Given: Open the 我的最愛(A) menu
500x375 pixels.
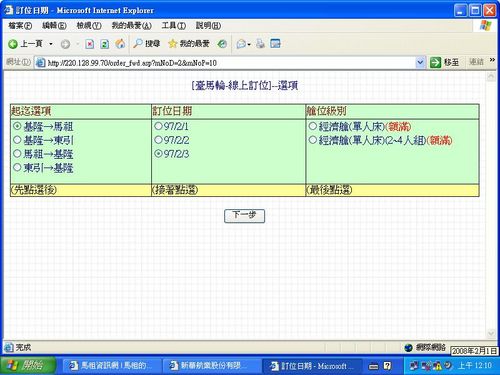Looking at the screenshot, I should (131, 25).
